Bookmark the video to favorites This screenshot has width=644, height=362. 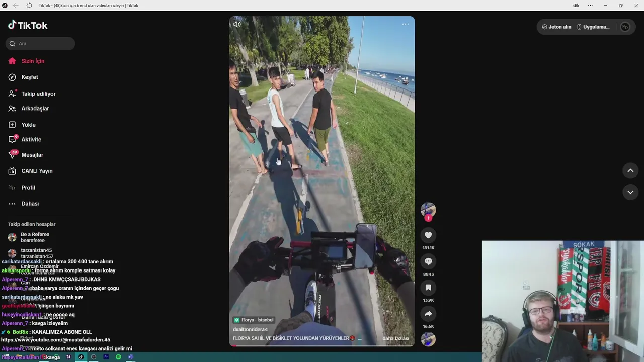point(428,287)
